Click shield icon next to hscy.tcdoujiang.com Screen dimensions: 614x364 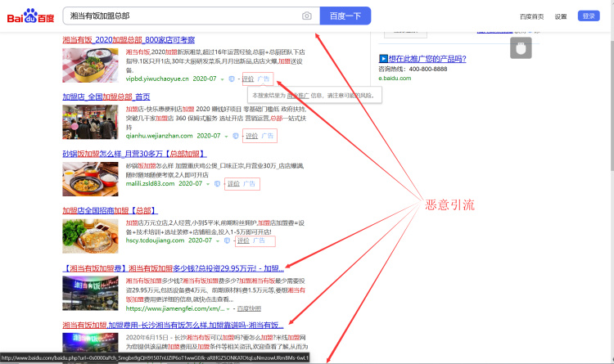[228, 241]
